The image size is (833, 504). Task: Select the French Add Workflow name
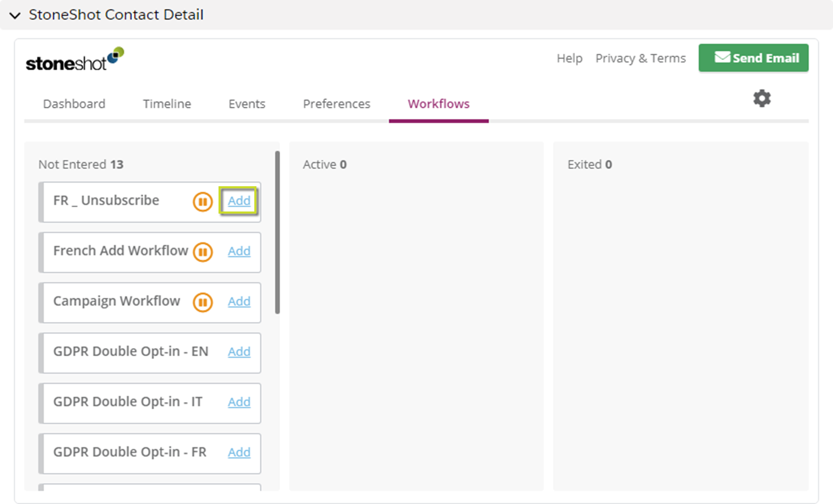(x=121, y=250)
